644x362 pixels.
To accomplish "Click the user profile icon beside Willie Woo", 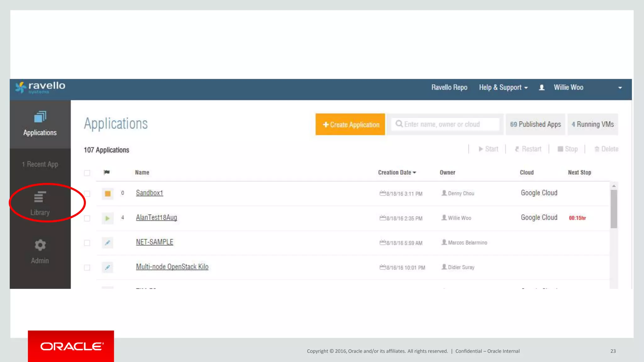I will [541, 88].
